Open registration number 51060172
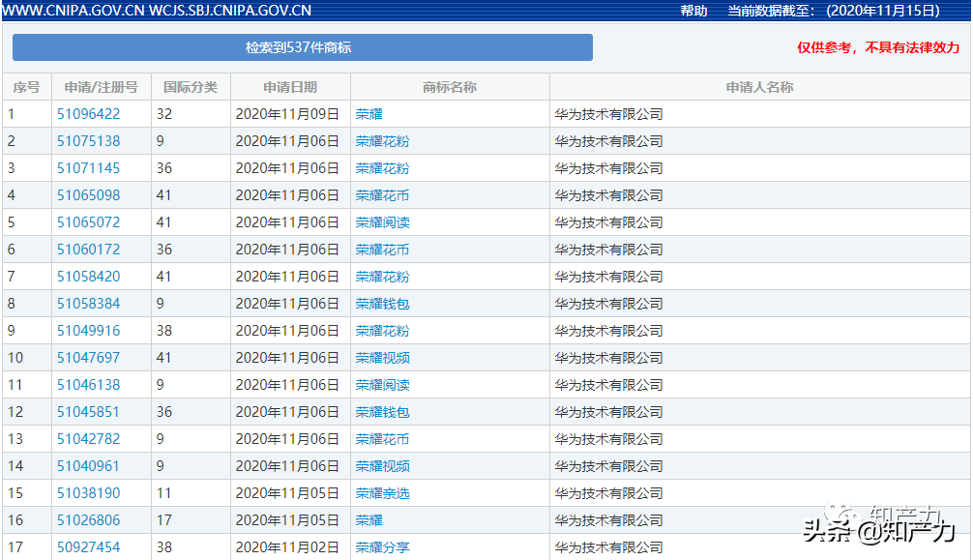Image resolution: width=973 pixels, height=560 pixels. coord(88,250)
